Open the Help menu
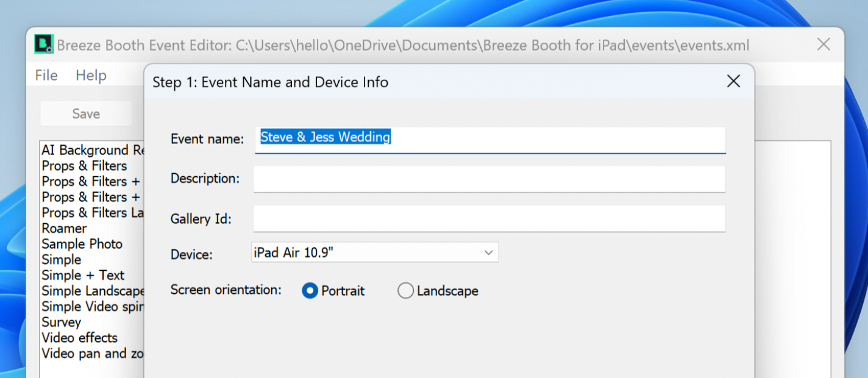Screen dimensions: 868x378 click(x=91, y=76)
